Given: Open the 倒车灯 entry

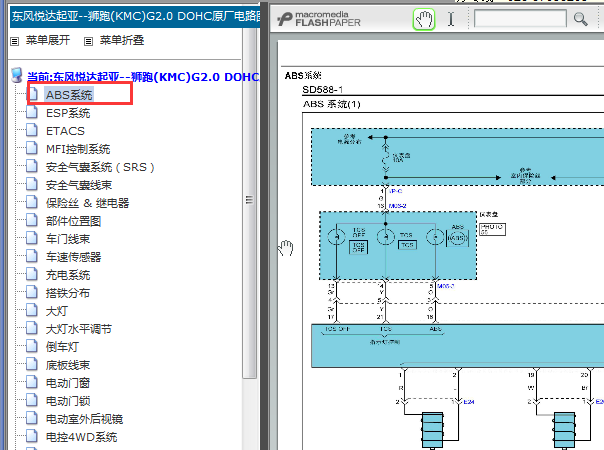Looking at the screenshot, I should [62, 347].
